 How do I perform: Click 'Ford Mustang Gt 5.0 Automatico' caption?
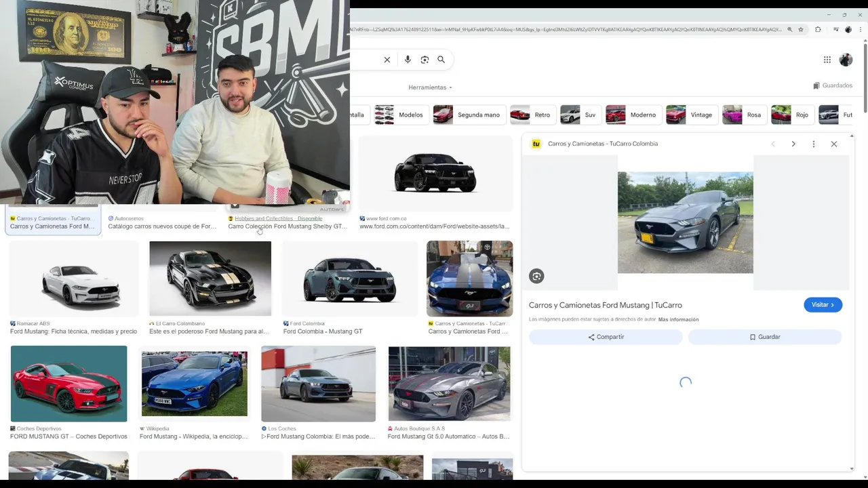point(448,436)
